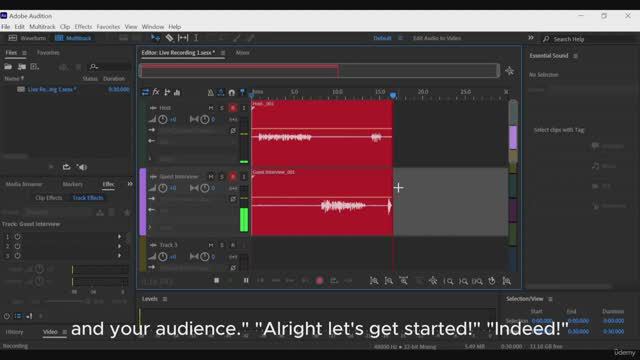The image size is (640, 360).
Task: Click the Stop button
Action: click(x=217, y=280)
